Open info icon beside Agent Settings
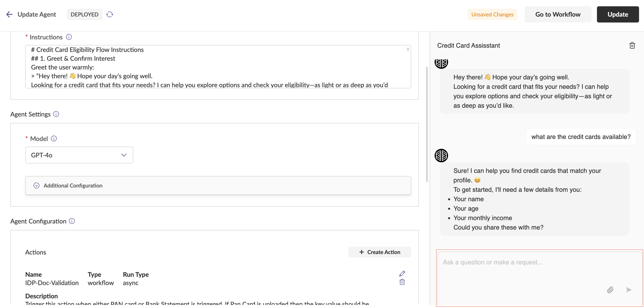This screenshot has height=308, width=644. (56, 114)
